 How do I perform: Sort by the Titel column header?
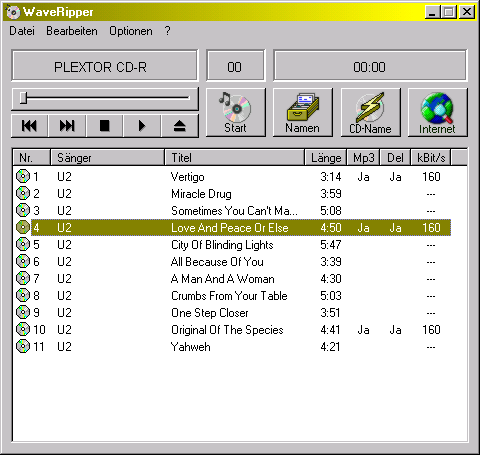tap(235, 158)
